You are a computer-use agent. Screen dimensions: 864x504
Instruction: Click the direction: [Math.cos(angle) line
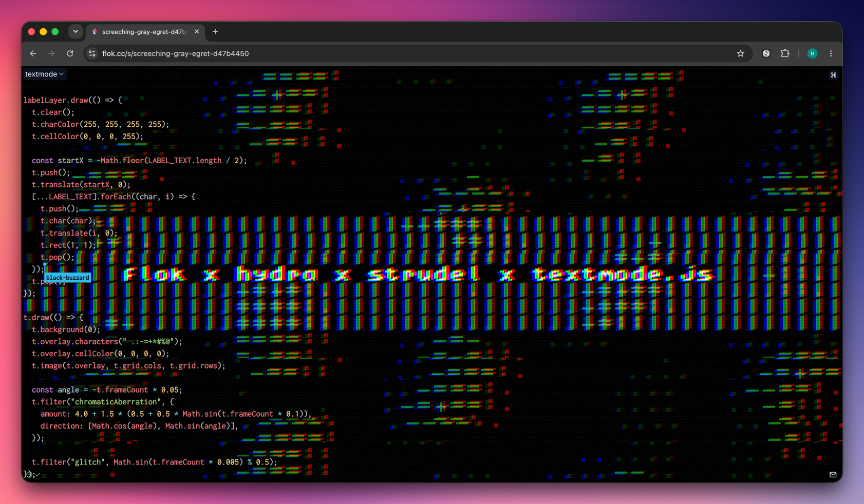click(x=139, y=426)
